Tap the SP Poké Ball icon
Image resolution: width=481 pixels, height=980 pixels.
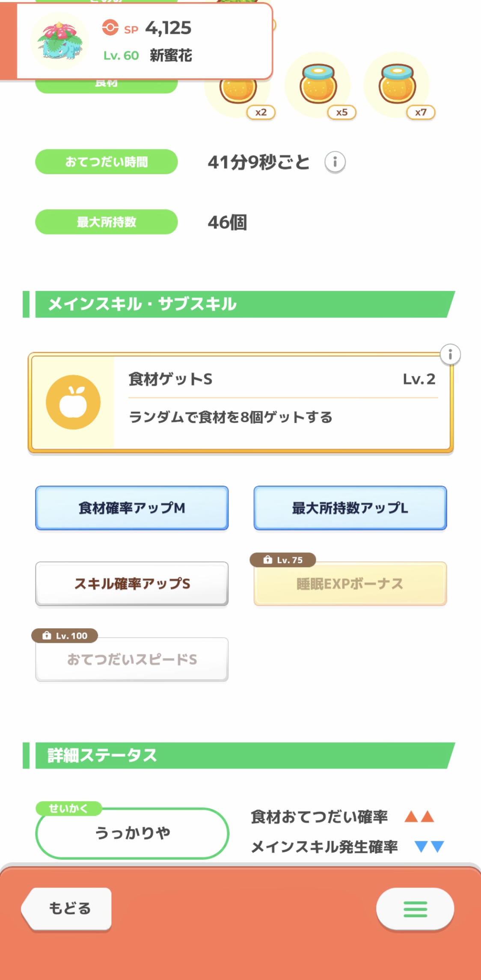tap(110, 28)
